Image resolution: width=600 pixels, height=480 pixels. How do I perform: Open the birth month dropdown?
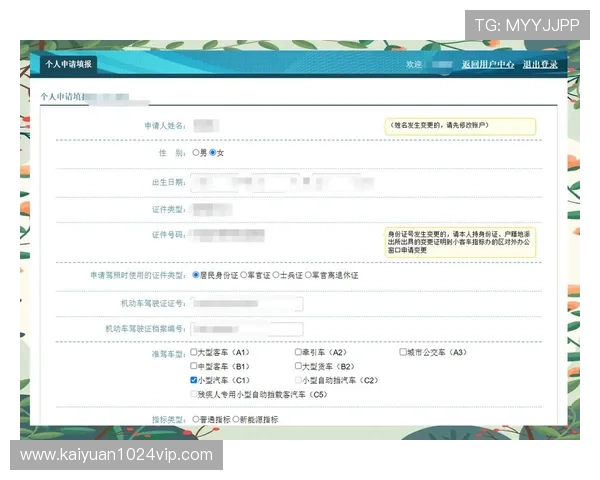tap(276, 182)
